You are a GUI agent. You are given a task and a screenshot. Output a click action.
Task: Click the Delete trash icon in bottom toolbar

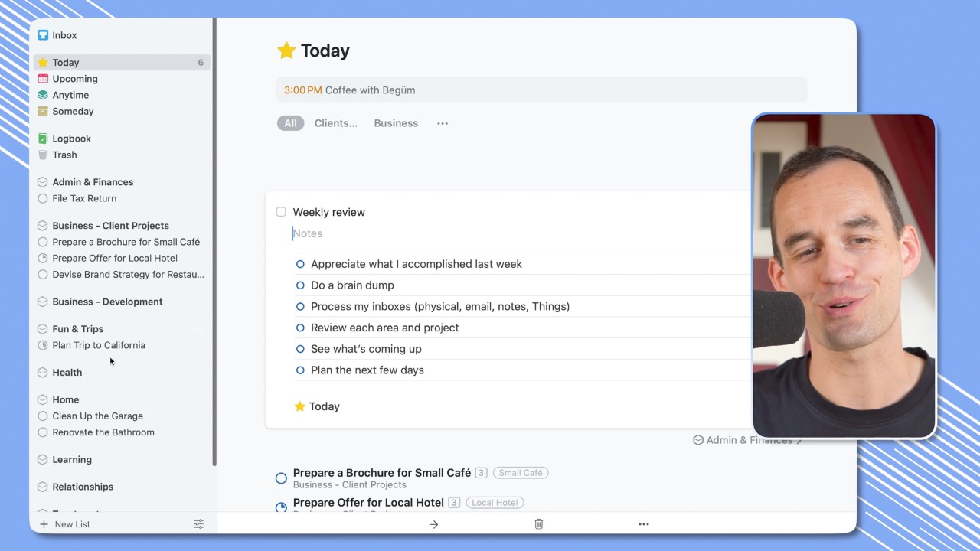(x=539, y=524)
